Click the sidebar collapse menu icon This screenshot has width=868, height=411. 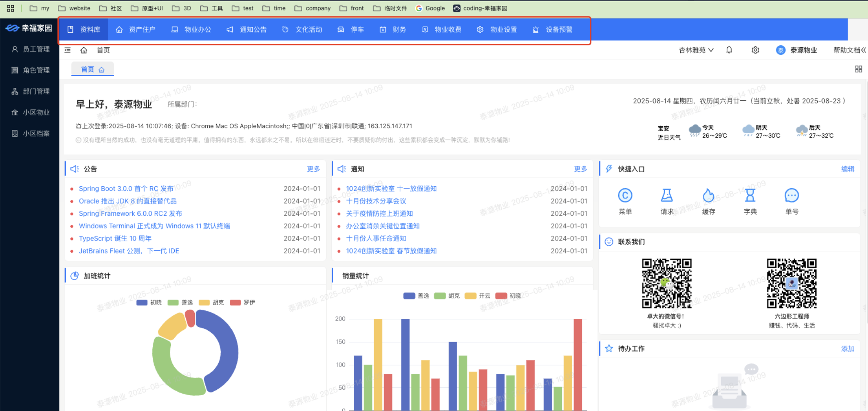pos(68,50)
